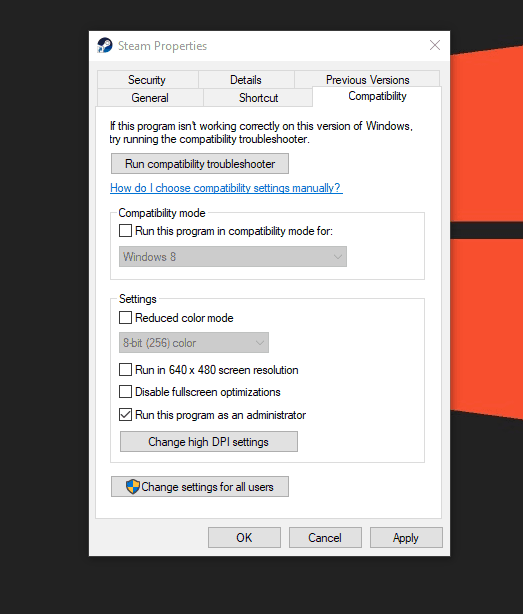The height and width of the screenshot is (614, 523).
Task: Expand the 8-bit (256) color dropdown
Action: [194, 343]
